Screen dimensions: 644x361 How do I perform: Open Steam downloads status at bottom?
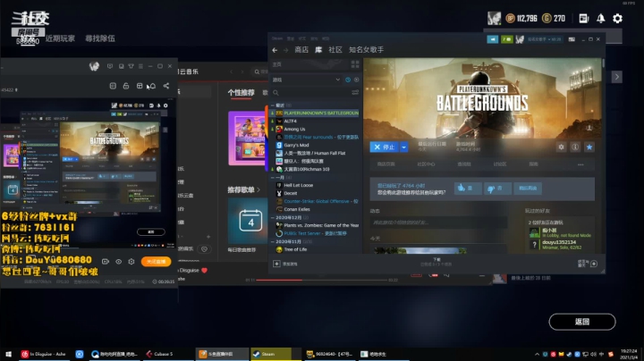(436, 262)
